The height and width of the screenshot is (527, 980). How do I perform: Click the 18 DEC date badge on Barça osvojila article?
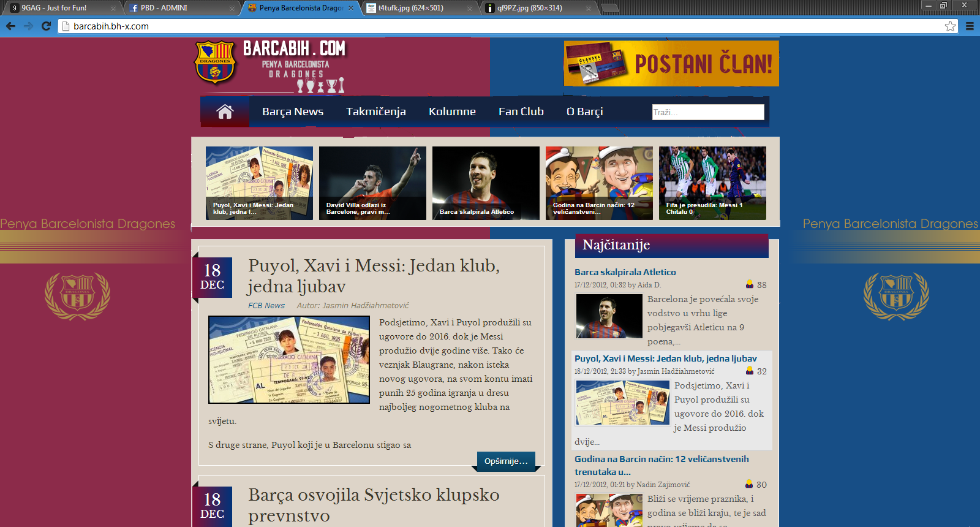coord(213,506)
